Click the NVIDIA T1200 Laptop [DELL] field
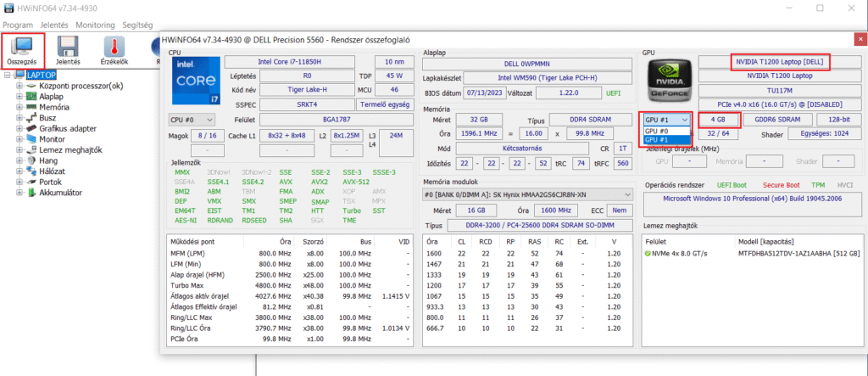 click(x=780, y=62)
